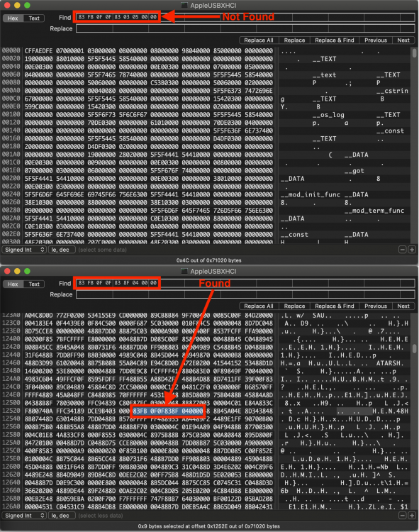419x532 pixels.
Task: Click Previous in top window
Action: (x=376, y=40)
